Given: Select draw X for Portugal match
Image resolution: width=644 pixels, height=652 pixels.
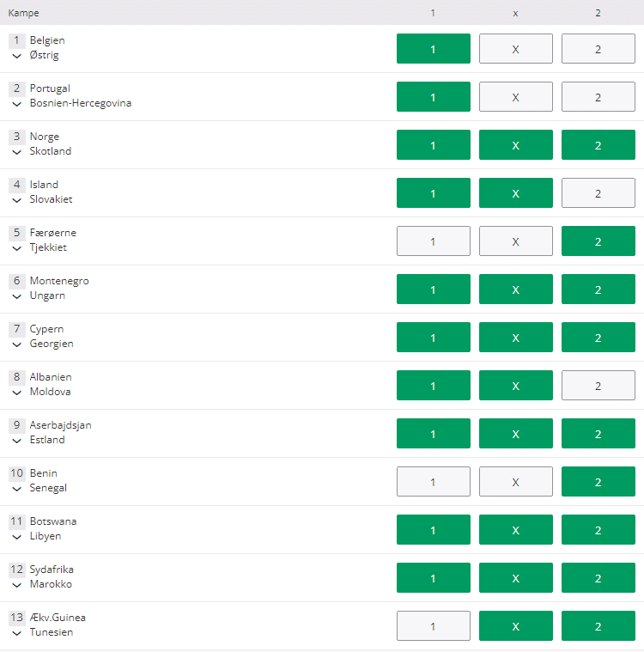Looking at the screenshot, I should click(515, 97).
